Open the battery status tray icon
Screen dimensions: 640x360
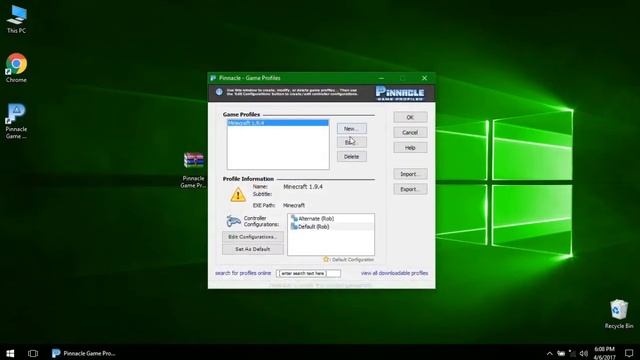pyautogui.click(x=561, y=353)
